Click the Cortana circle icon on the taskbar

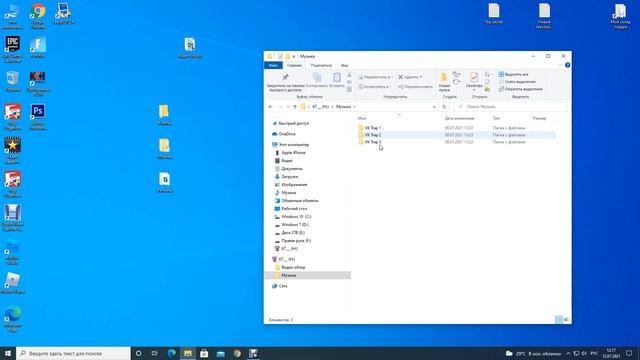tap(138, 353)
